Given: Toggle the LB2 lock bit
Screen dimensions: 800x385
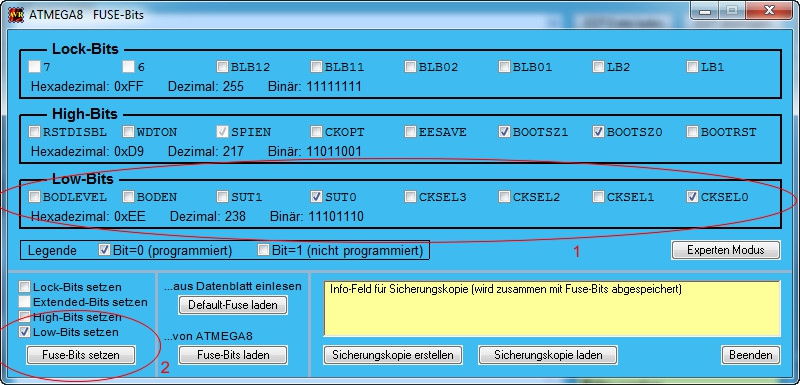Looking at the screenshot, I should tap(598, 66).
